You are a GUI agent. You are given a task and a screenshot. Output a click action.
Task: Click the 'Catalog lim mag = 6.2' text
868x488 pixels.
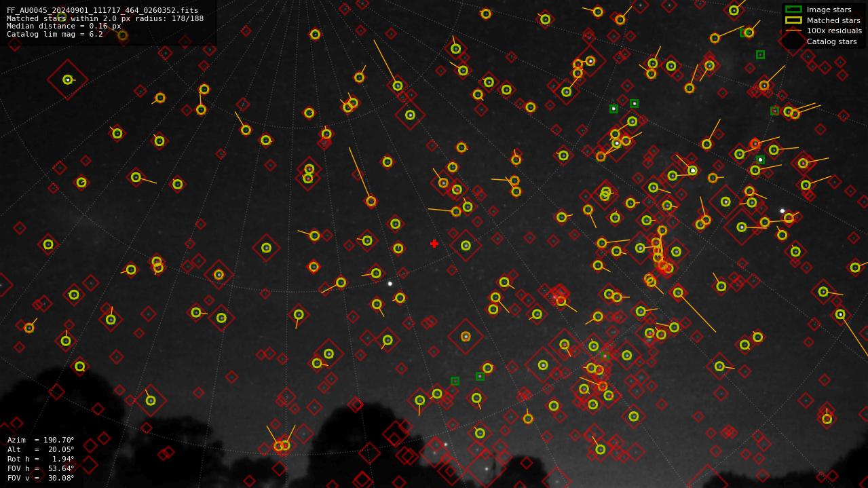click(55, 34)
